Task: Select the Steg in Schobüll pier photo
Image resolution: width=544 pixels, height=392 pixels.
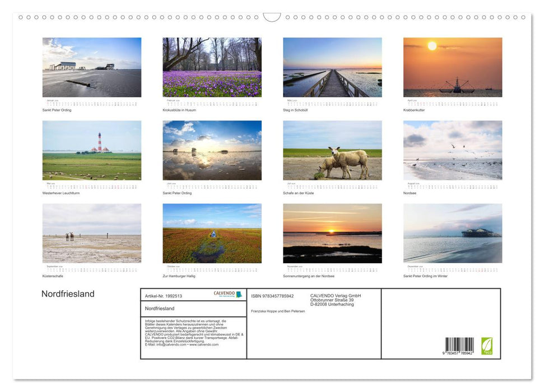Action: click(x=332, y=67)
